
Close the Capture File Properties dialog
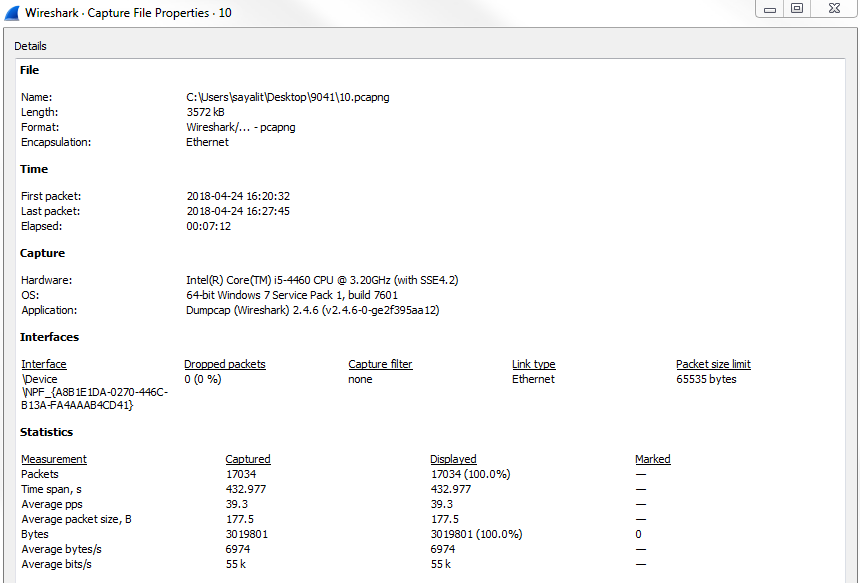pos(834,9)
